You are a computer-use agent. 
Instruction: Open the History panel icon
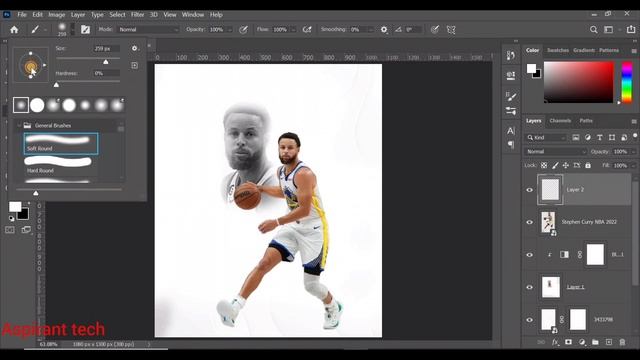(511, 55)
